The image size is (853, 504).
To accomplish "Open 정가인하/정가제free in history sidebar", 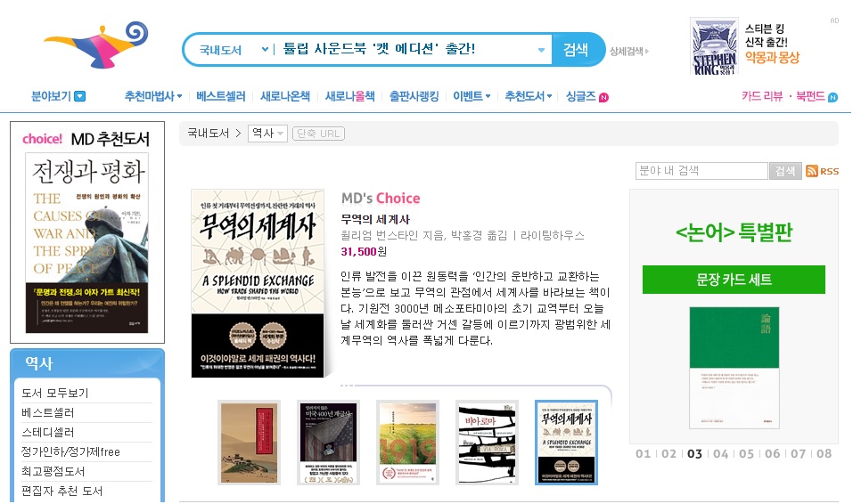I will pyautogui.click(x=70, y=451).
